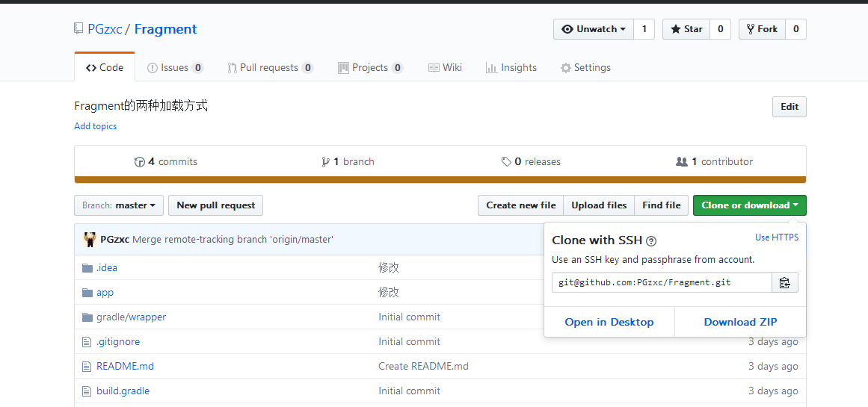
Task: Open the .idea folder name
Action: tap(107, 267)
